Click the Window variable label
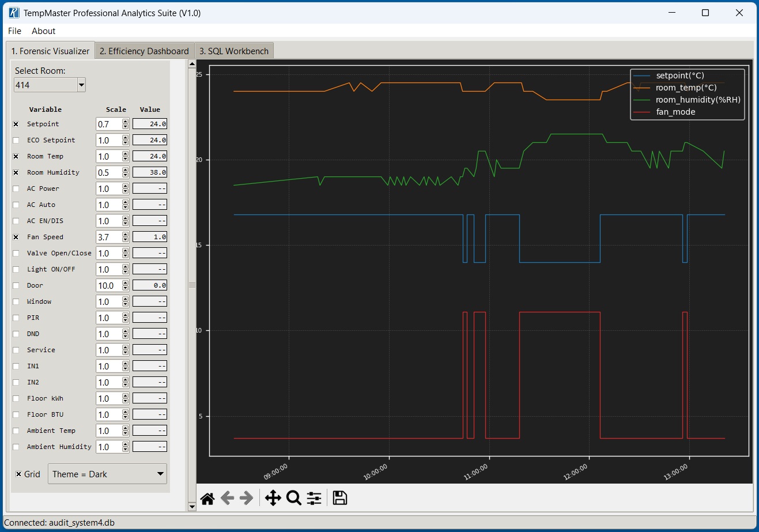 39,301
